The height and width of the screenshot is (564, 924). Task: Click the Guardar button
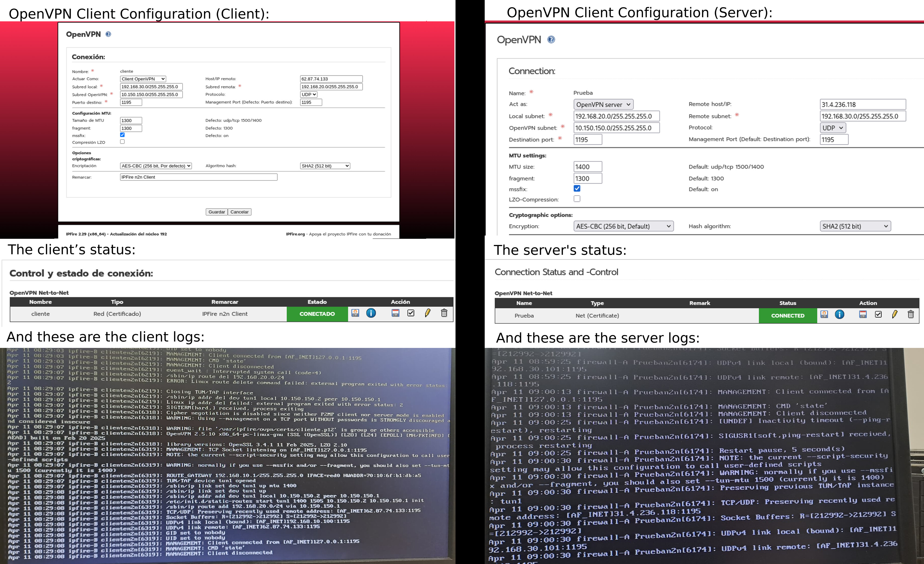pyautogui.click(x=216, y=212)
